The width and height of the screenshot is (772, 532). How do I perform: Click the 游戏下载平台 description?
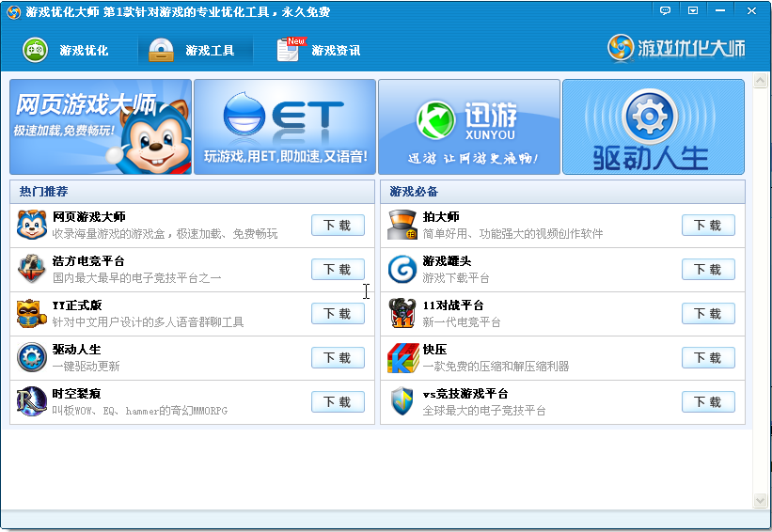click(x=456, y=278)
